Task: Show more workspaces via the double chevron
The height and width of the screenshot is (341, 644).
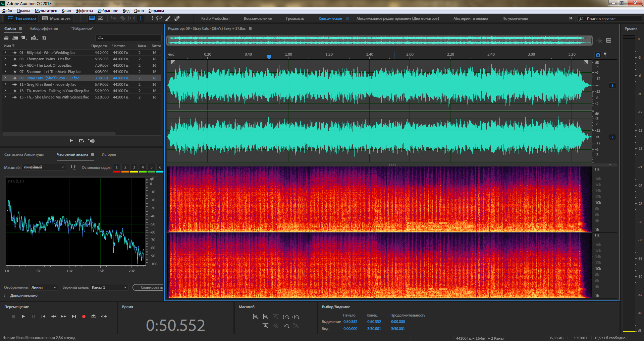Action: tap(571, 18)
